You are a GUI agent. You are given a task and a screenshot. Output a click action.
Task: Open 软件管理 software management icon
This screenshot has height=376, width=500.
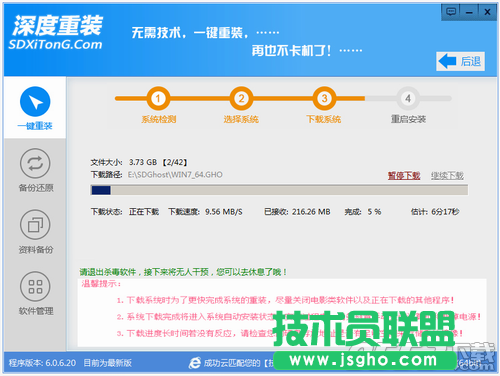point(35,286)
